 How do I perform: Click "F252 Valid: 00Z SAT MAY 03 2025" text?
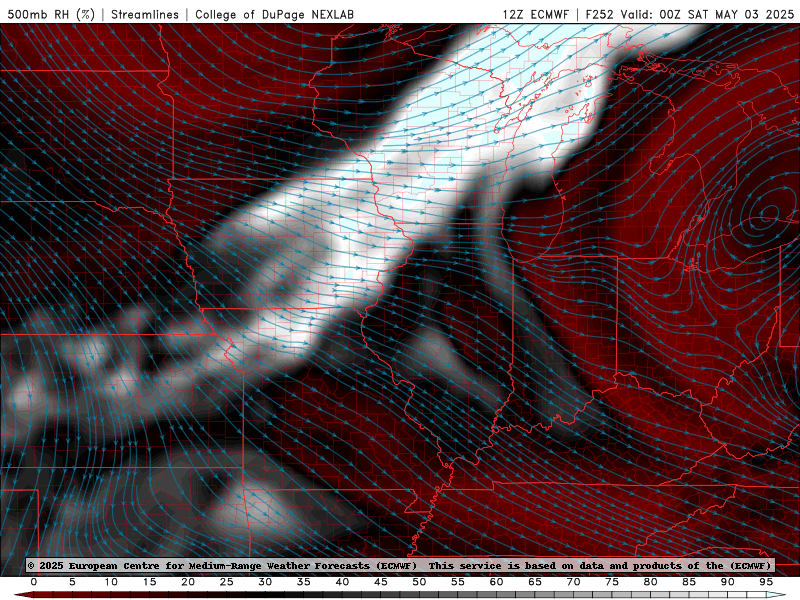coord(690,14)
